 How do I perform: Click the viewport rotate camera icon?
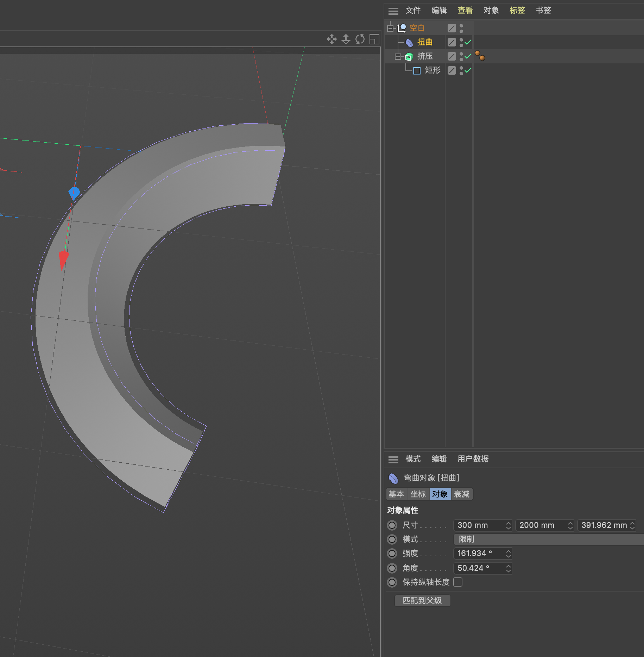click(x=360, y=39)
